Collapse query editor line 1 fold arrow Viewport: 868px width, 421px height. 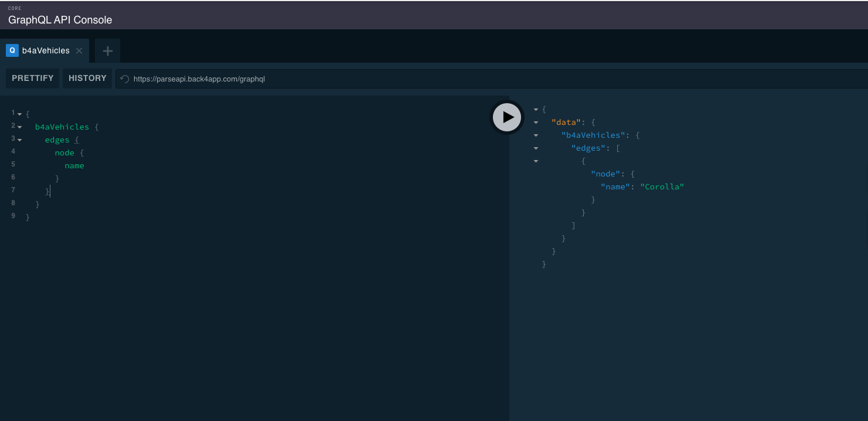[20, 114]
